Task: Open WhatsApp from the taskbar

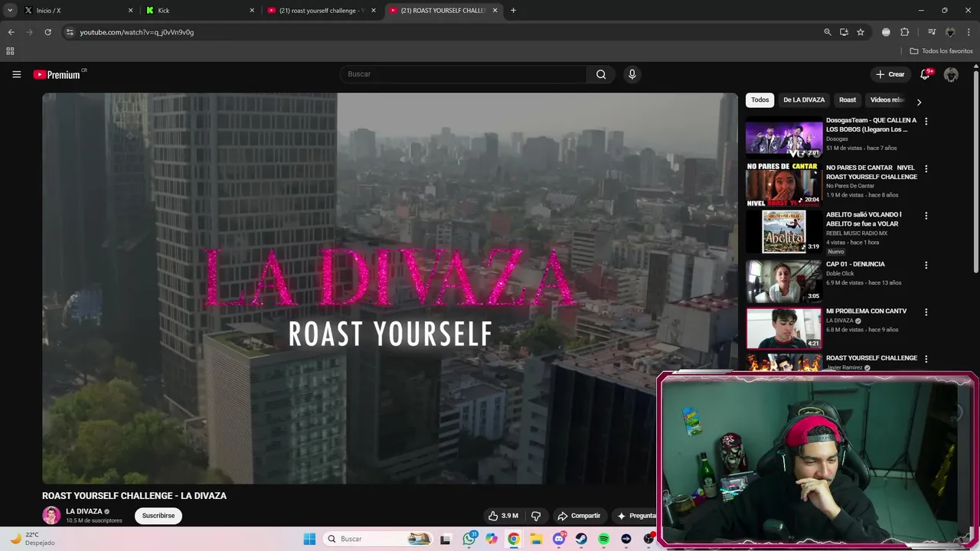Action: (x=469, y=539)
